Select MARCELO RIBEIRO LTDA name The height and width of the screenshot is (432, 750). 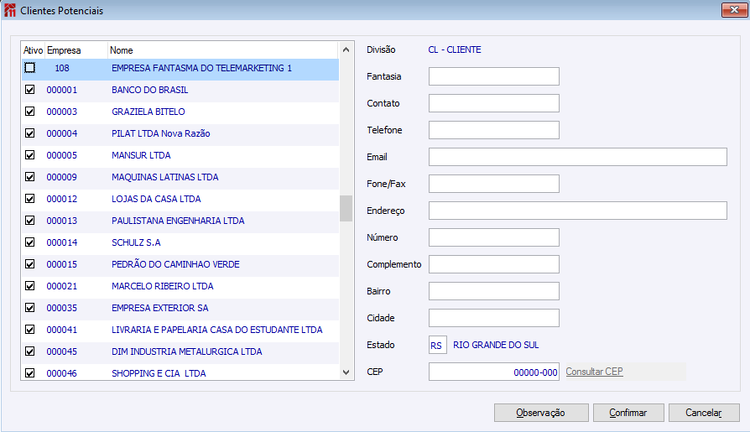[163, 286]
